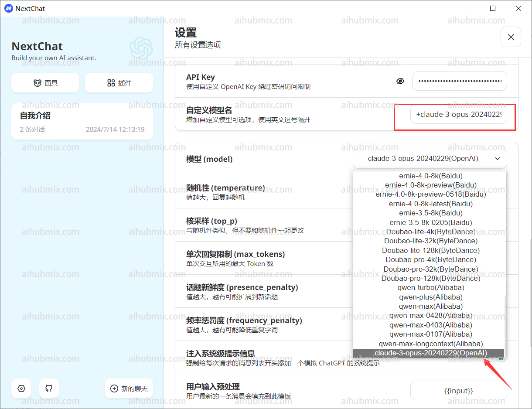Click the 注入系统级提示信息 label
Screen dimensions: 532x409
point(221,354)
